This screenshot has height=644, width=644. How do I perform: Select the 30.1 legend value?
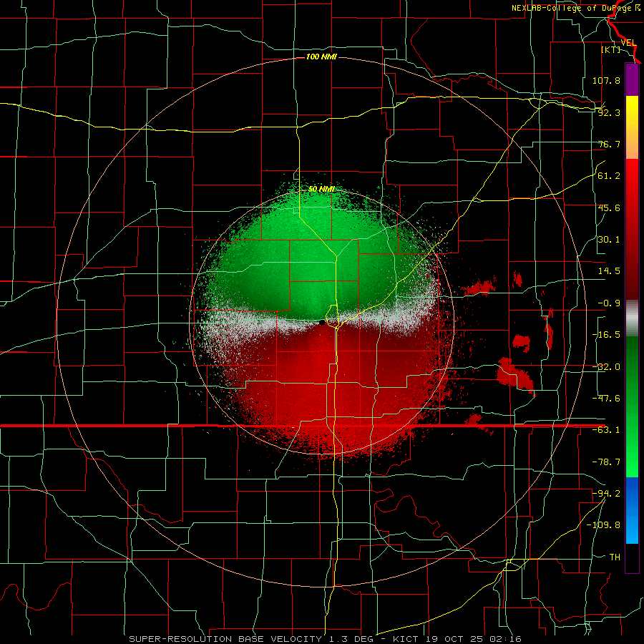[x=609, y=240]
